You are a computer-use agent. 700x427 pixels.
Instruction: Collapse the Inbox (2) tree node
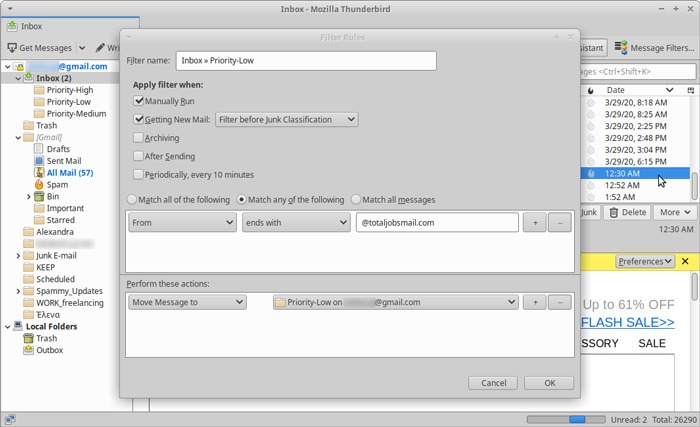point(18,78)
